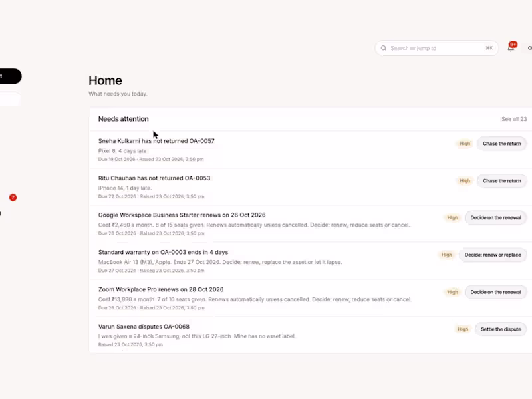The height and width of the screenshot is (399, 532).
Task: Decide on the renewal for Zoom Workplace Pro
Action: pyautogui.click(x=495, y=292)
